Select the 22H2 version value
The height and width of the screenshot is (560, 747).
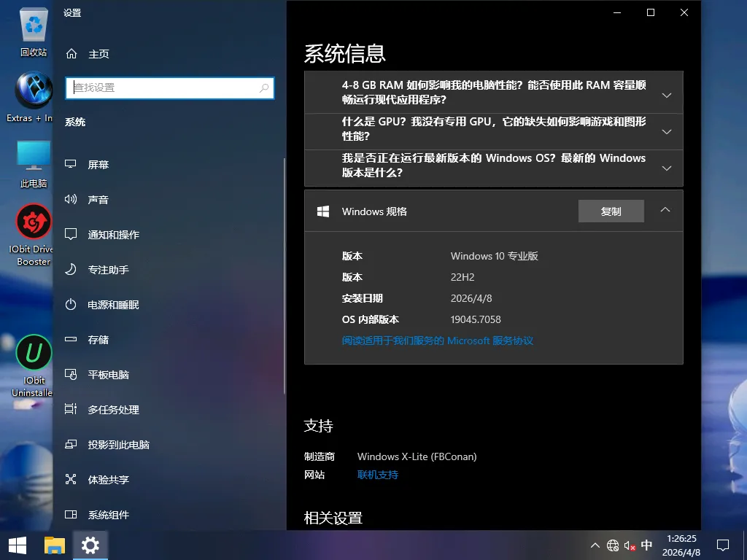coord(462,277)
